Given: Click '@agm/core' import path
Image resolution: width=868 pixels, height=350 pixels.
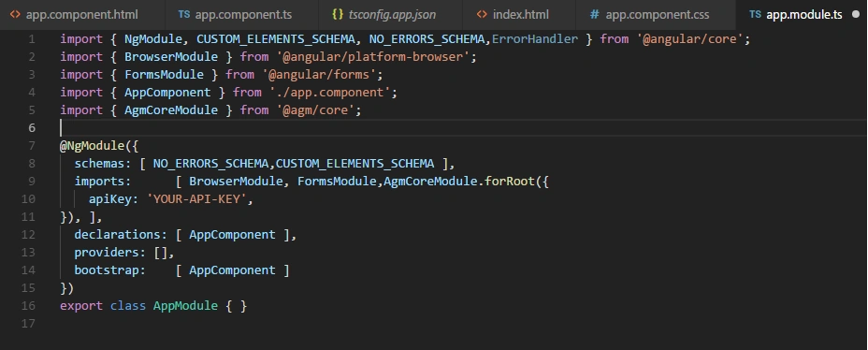Looking at the screenshot, I should pos(315,110).
